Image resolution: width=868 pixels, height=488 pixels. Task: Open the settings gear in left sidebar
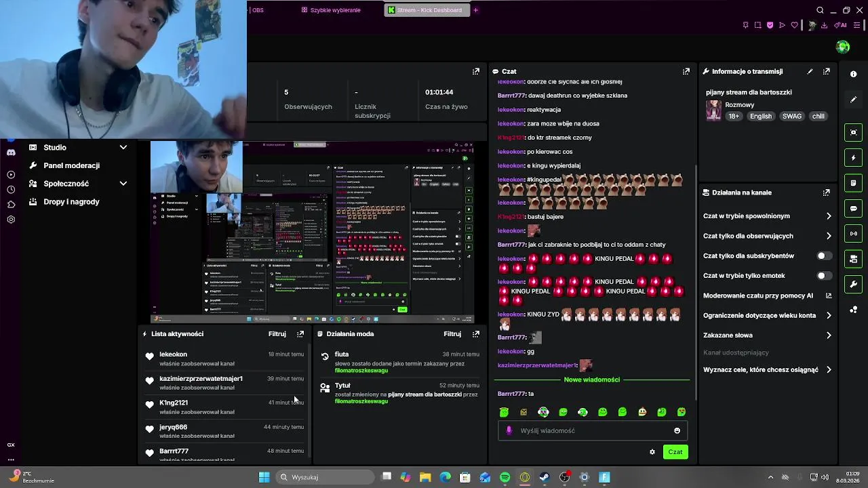coord(11,220)
